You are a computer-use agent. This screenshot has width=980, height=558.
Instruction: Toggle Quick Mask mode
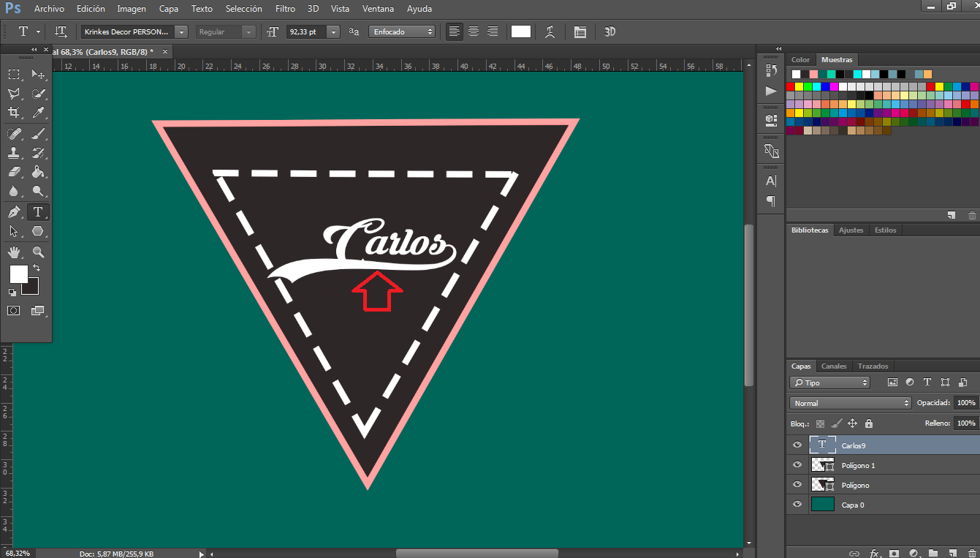tap(14, 311)
